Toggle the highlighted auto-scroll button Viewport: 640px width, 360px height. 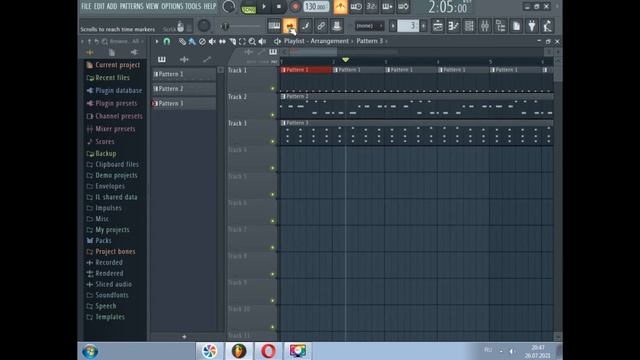290,26
